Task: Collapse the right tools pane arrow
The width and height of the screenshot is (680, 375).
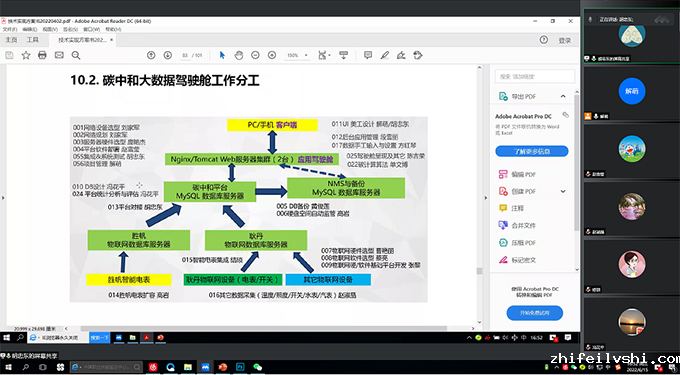Action: (x=486, y=198)
